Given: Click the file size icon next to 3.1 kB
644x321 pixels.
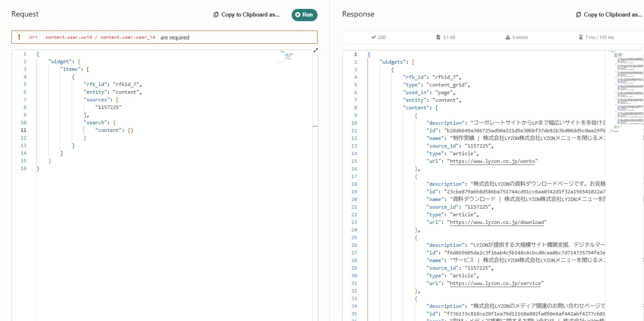Looking at the screenshot, I should (438, 37).
